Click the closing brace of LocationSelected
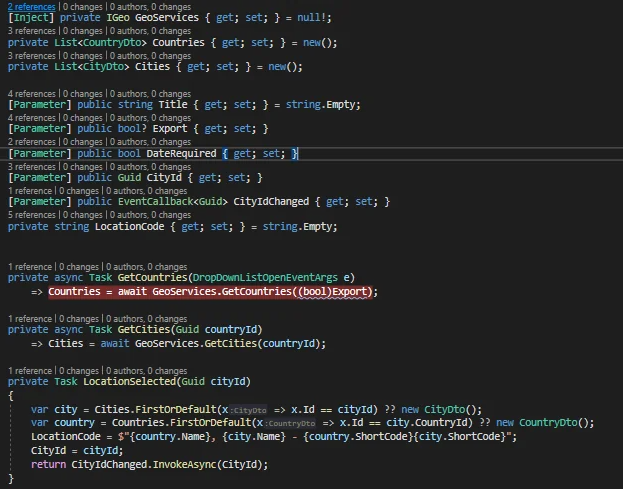The height and width of the screenshot is (489, 623). click(11, 479)
